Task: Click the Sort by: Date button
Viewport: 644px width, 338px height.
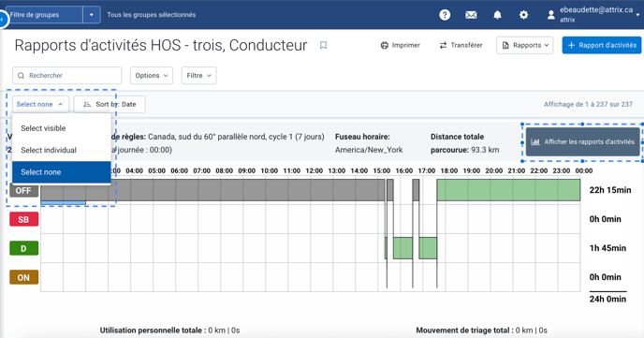Action: pyautogui.click(x=110, y=104)
